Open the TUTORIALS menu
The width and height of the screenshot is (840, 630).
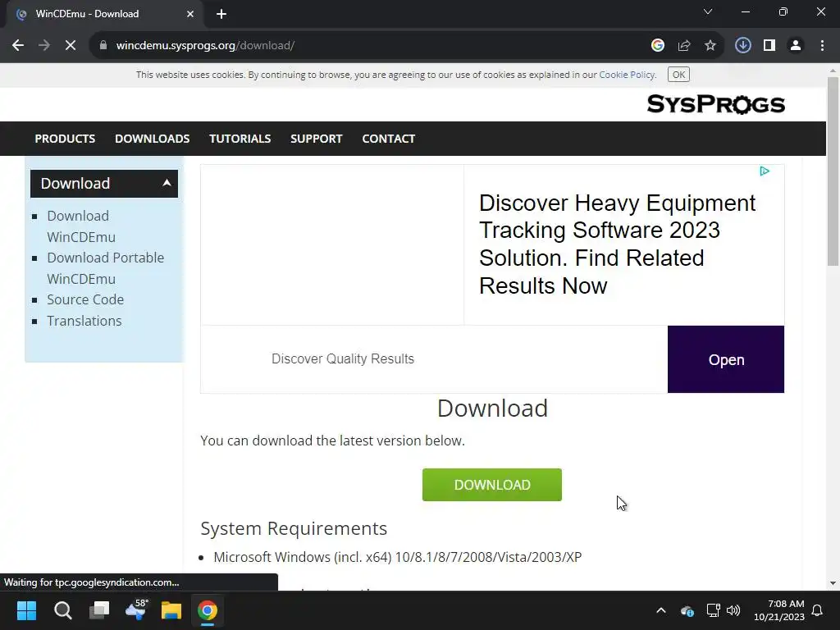pyautogui.click(x=240, y=139)
